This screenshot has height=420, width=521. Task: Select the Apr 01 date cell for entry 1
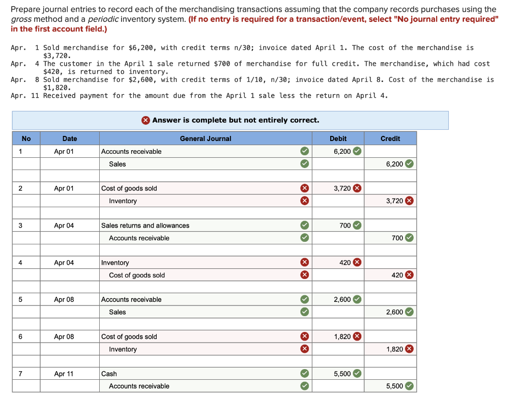coord(69,151)
